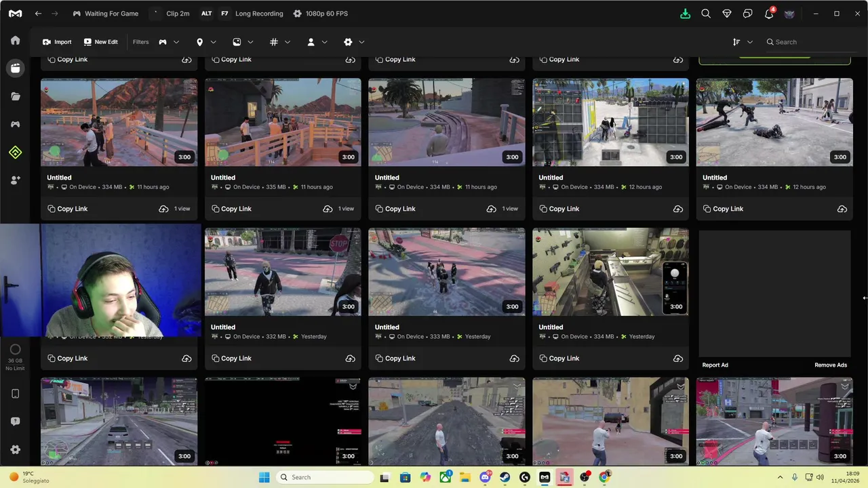Open Steam from the taskbar

[x=505, y=477]
